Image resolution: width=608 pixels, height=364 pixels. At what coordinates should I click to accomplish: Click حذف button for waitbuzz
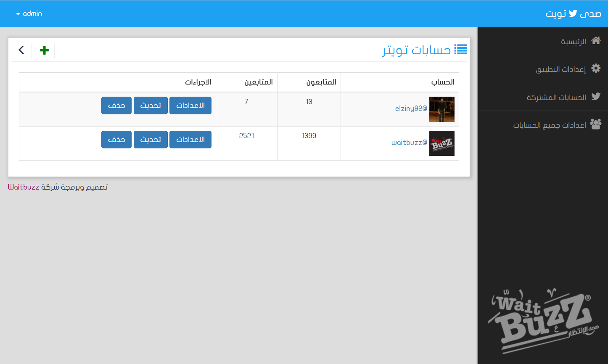coord(116,140)
